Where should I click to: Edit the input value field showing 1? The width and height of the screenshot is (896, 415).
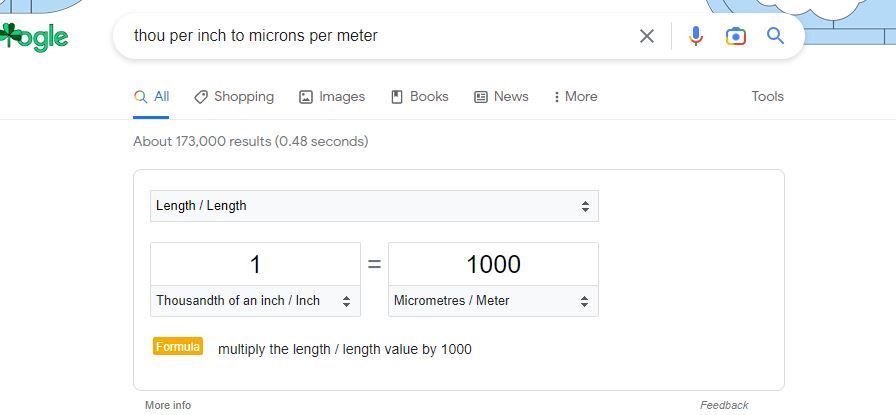pyautogui.click(x=255, y=264)
